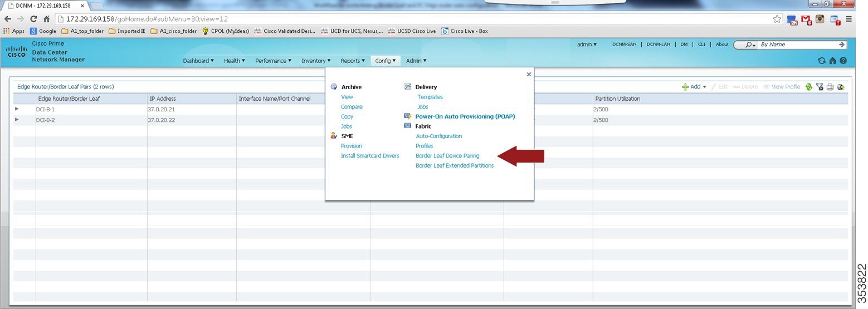
Task: Click the By Name search field
Action: [798, 45]
